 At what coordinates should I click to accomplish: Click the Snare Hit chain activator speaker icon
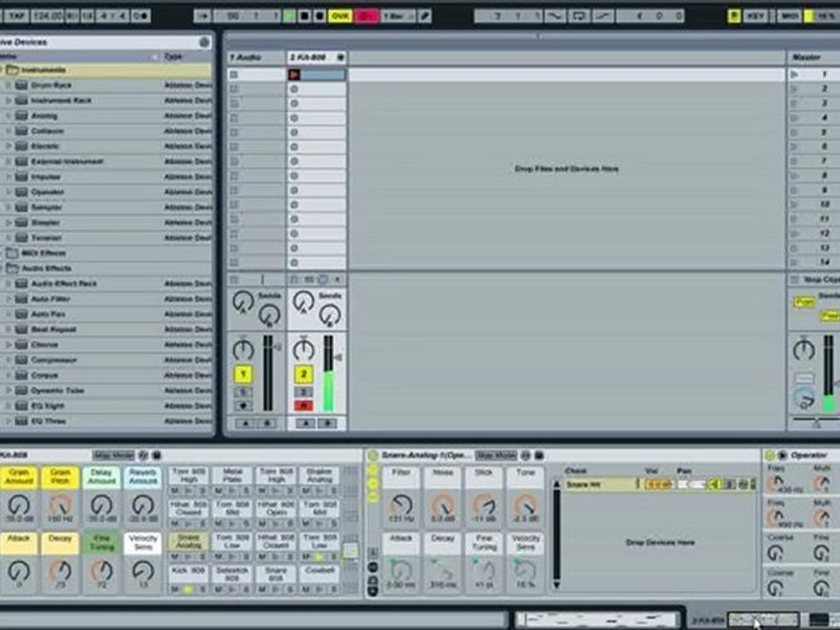tap(715, 484)
